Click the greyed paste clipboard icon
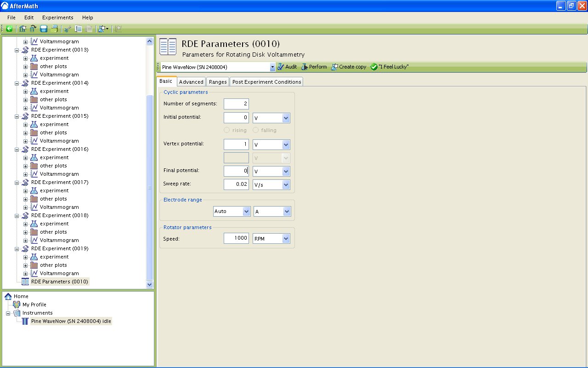 (x=89, y=29)
